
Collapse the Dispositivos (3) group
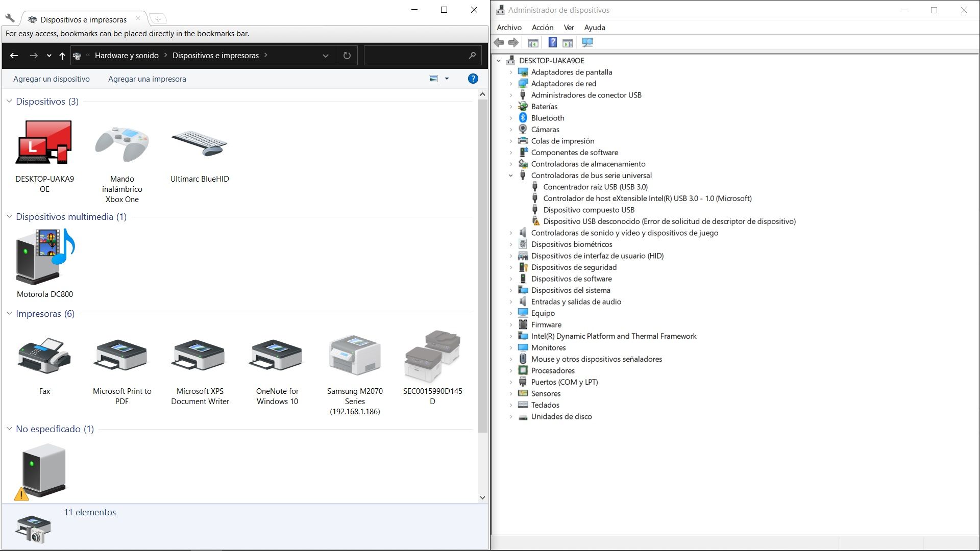tap(9, 101)
